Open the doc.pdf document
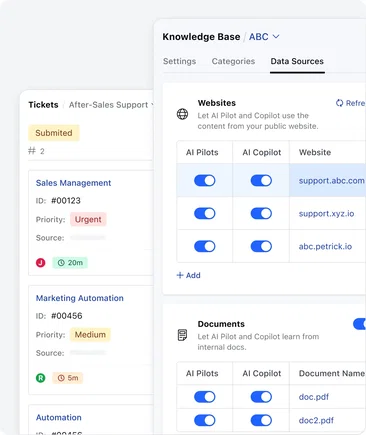Viewport: 366px width, 435px height. point(314,397)
